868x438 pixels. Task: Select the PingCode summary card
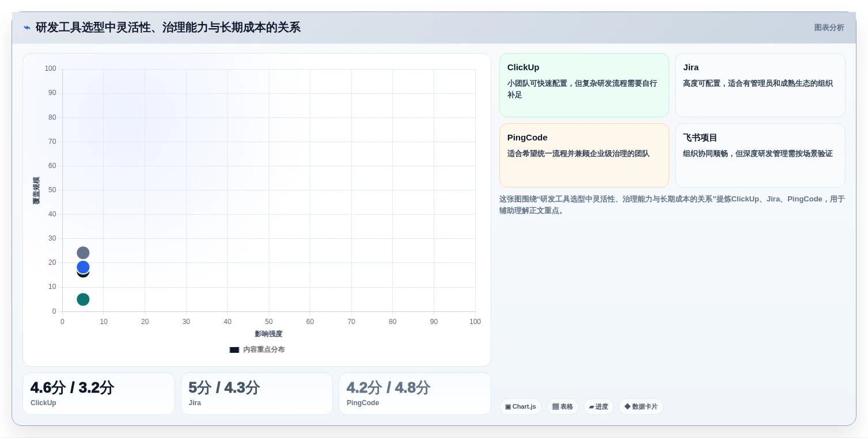(584, 155)
